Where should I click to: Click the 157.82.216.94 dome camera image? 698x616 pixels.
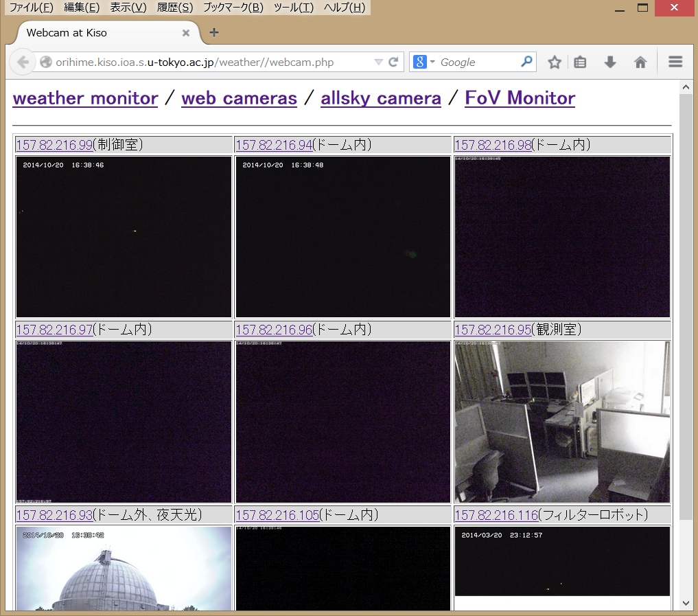point(342,236)
